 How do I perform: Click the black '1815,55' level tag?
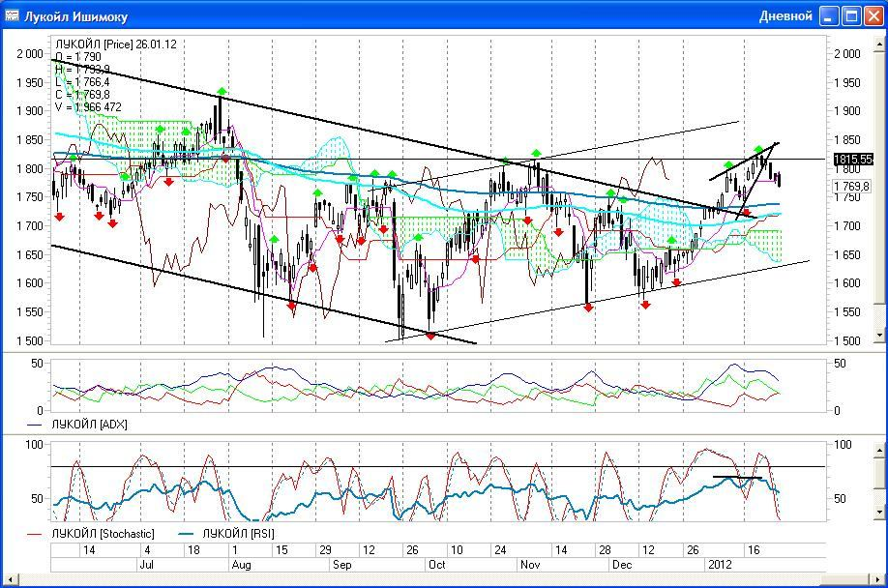tap(853, 159)
